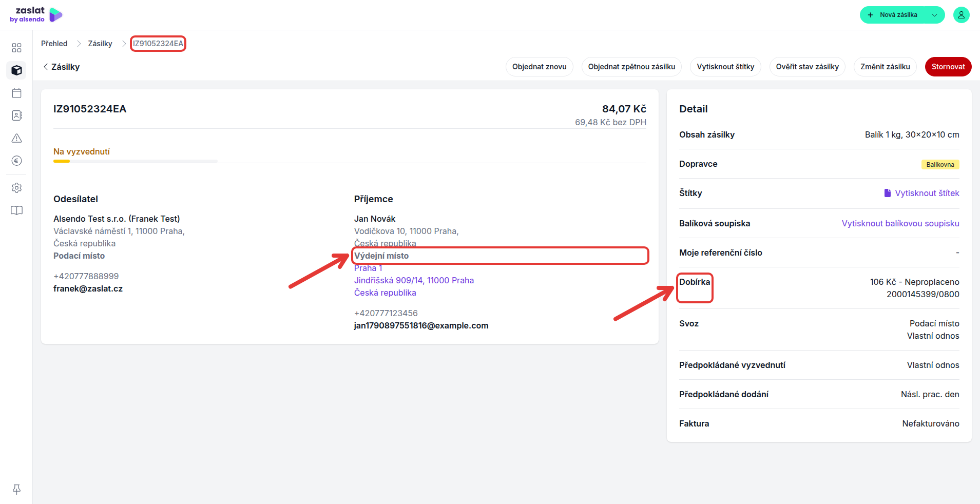Click recipient email jan1790897551816@example.com

421,325
